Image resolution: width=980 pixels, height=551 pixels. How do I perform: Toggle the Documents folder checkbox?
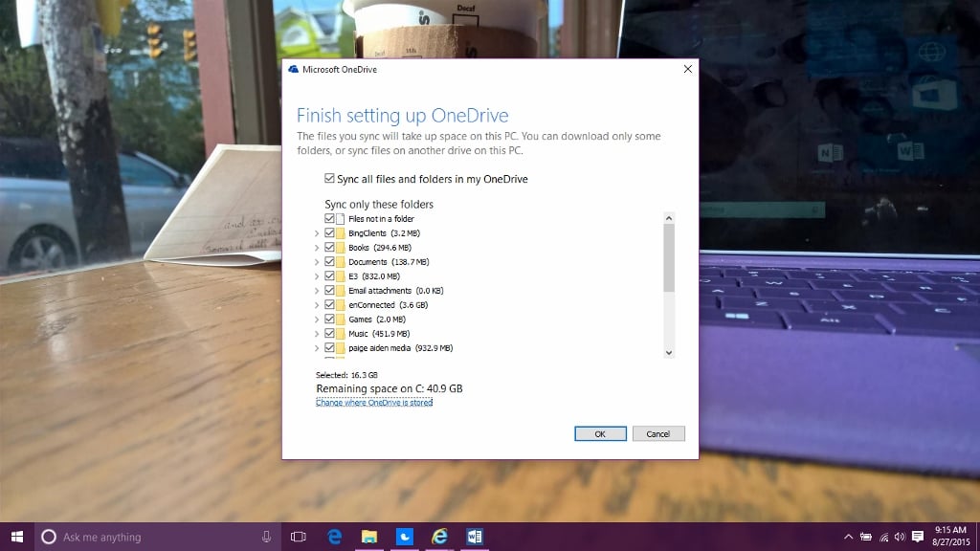point(330,262)
